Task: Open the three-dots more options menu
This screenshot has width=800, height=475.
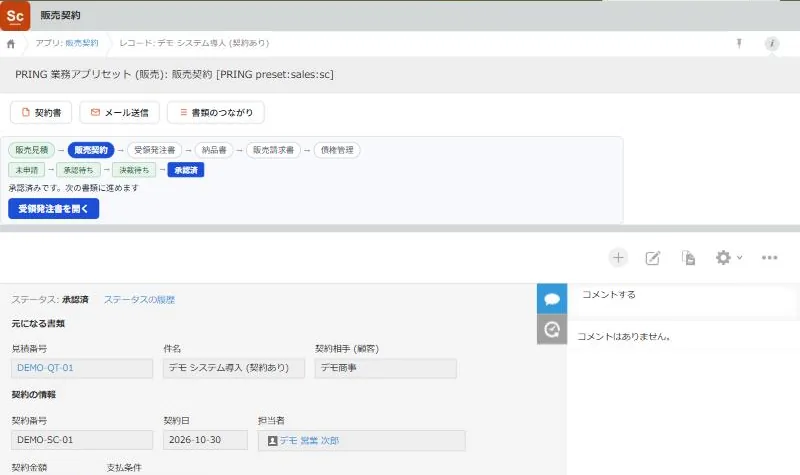Action: click(769, 258)
